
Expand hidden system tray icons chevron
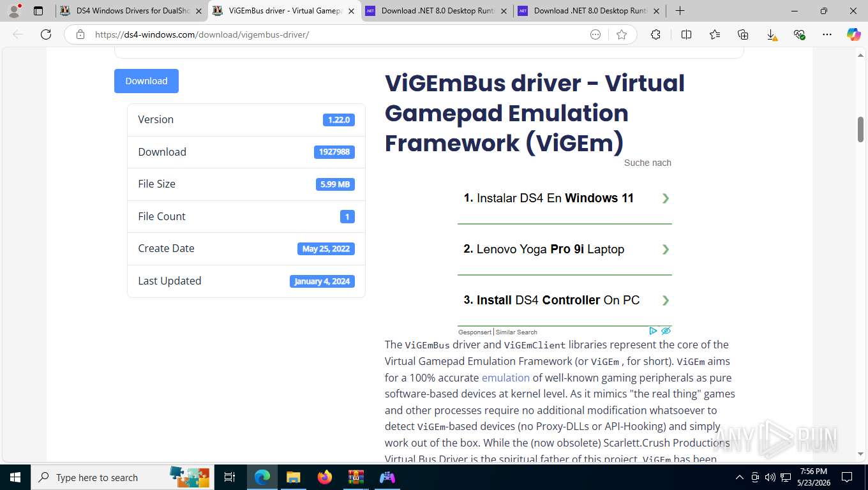click(x=740, y=477)
